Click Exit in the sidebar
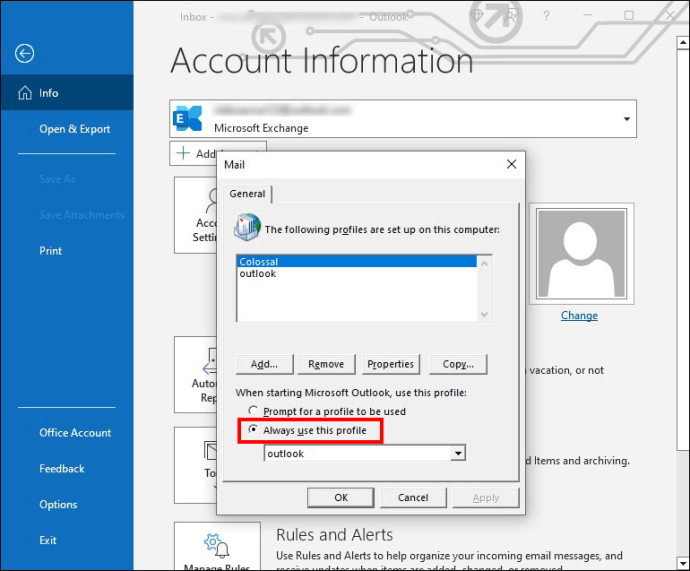This screenshot has width=690, height=571. point(48,540)
